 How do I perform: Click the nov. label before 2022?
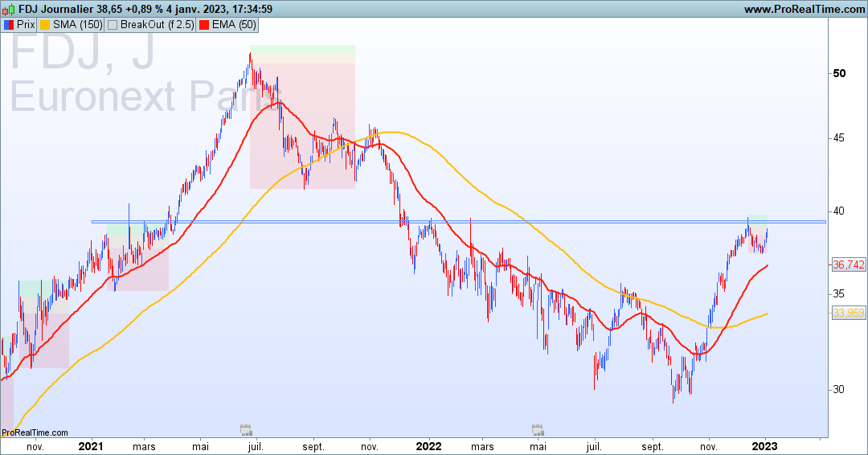coord(370,447)
